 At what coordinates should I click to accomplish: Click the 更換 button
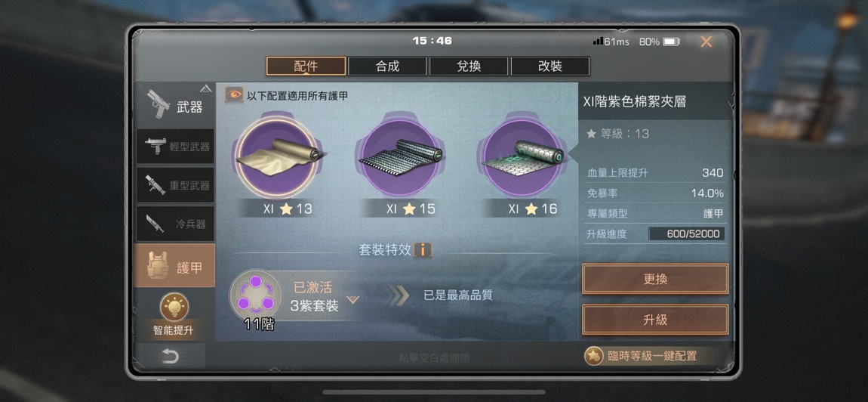pos(655,279)
